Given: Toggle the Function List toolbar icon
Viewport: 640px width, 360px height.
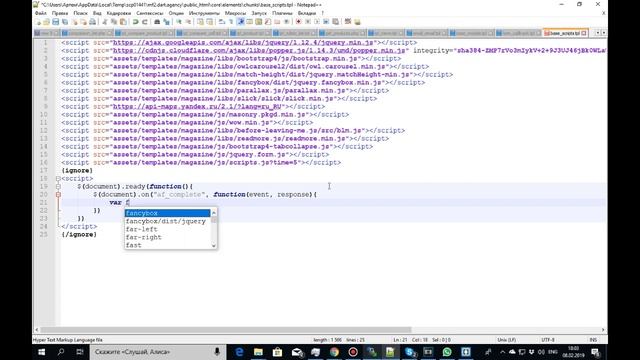Looking at the screenshot, I should click(268, 22).
